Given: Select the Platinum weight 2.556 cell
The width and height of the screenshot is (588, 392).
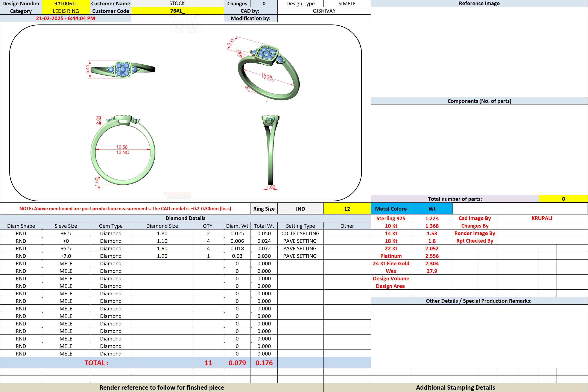Looking at the screenshot, I should (432, 256).
